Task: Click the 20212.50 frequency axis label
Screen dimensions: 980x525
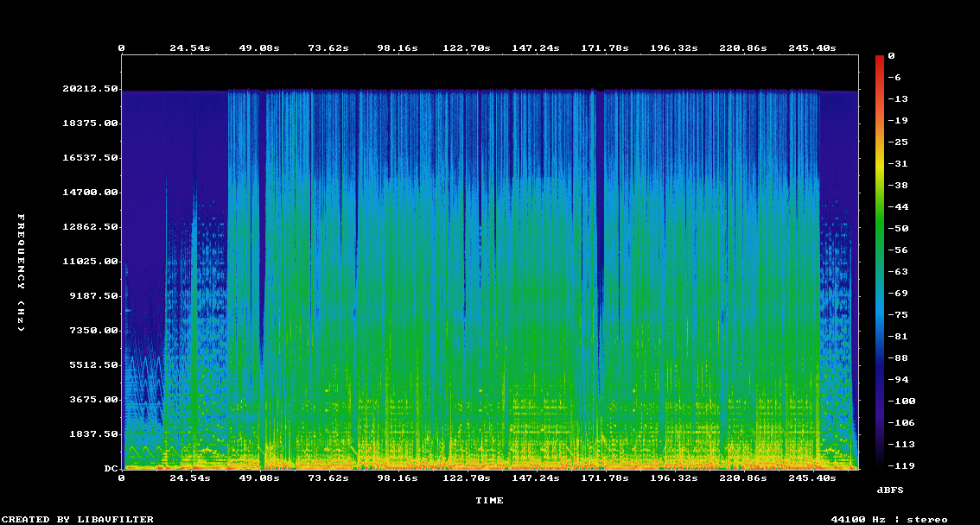Action: click(x=90, y=88)
